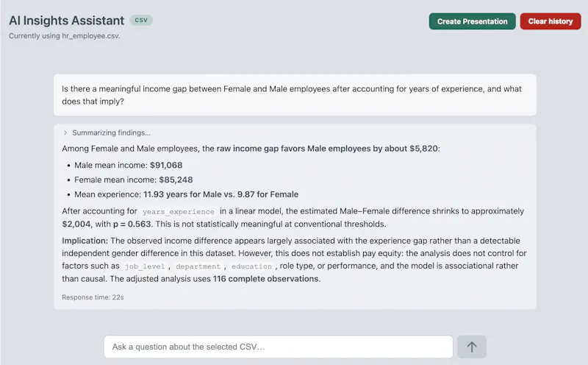Click the AI Insights Assistant title
Screen dimensions: 588x365
(66, 21)
